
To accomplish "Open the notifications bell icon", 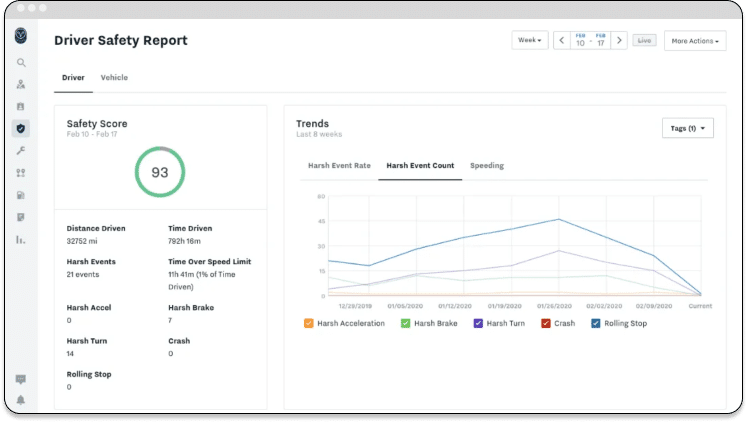I will tap(20, 400).
